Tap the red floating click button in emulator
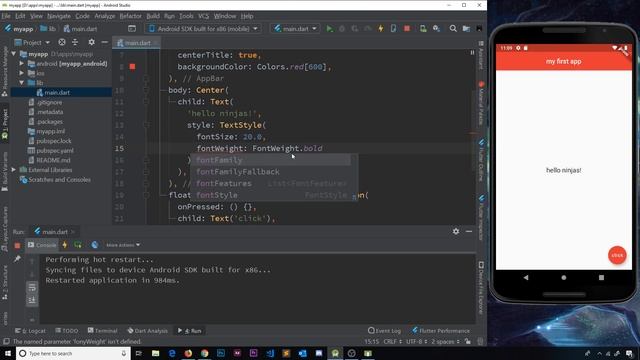640x360 pixels. pyautogui.click(x=617, y=255)
